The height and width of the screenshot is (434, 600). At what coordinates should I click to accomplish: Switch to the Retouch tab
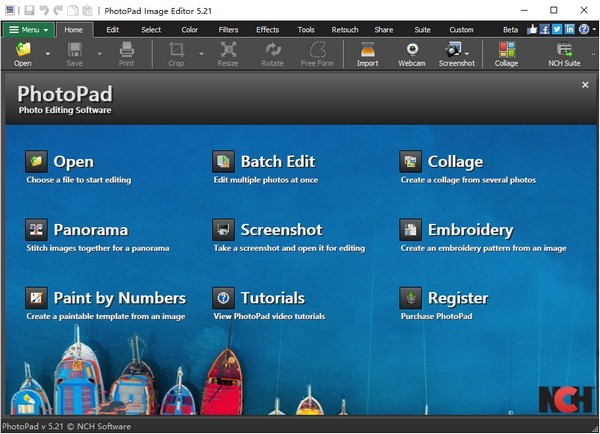[345, 30]
